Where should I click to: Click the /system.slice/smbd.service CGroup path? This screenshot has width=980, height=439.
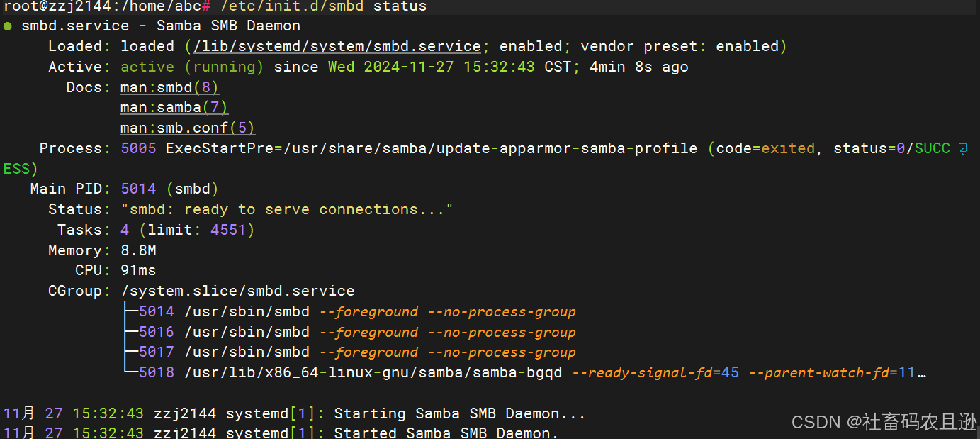coord(237,291)
